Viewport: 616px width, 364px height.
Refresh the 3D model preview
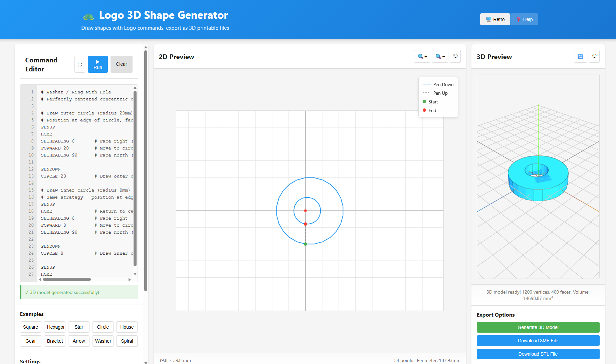580,56
